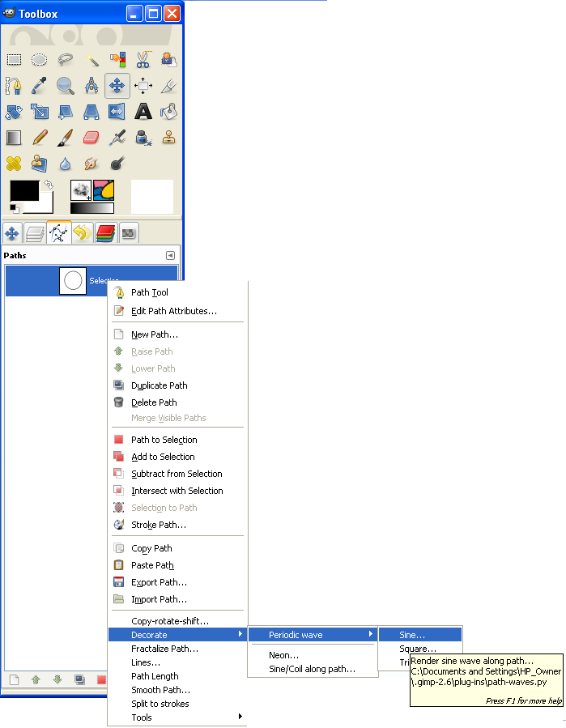Select the Airbrush tool

117,138
